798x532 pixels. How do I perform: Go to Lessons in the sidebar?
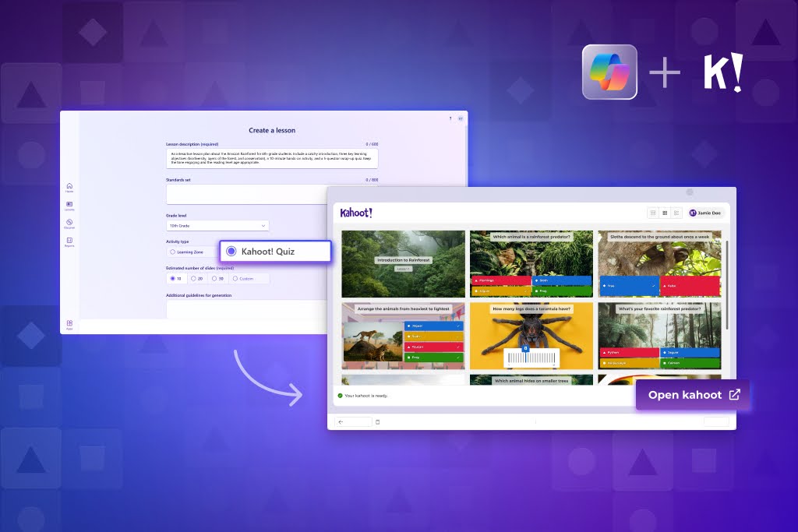(69, 203)
